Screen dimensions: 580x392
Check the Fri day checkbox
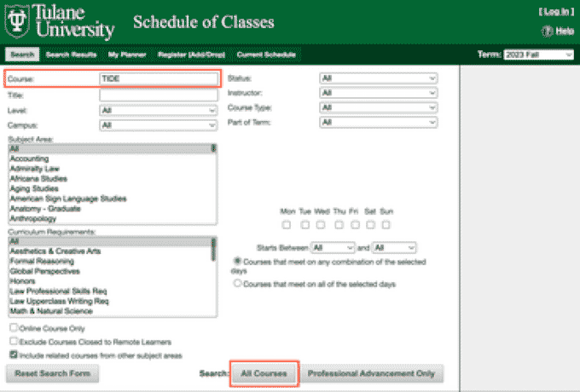355,225
